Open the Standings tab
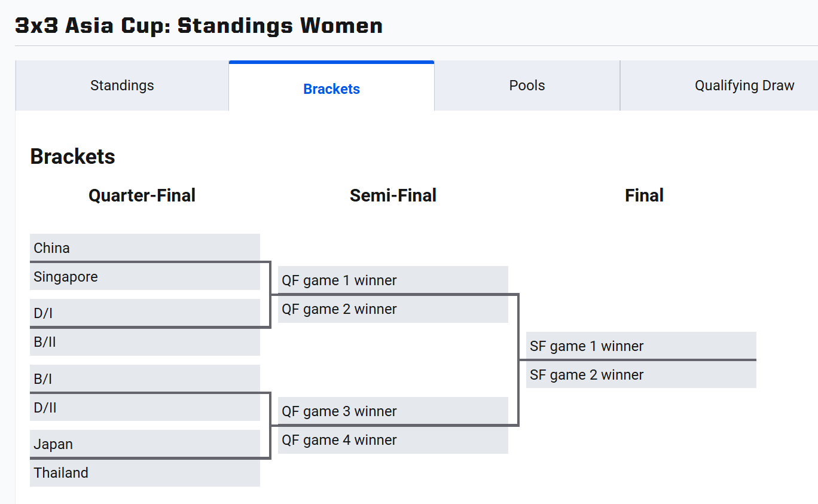The height and width of the screenshot is (504, 818). click(122, 85)
